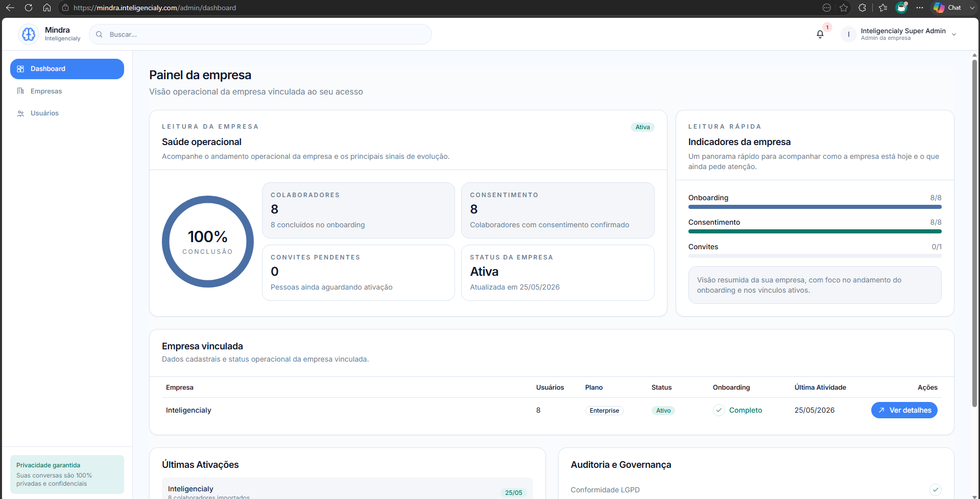Click the Onboarding 8/8 progress bar
The image size is (980, 499).
(815, 207)
